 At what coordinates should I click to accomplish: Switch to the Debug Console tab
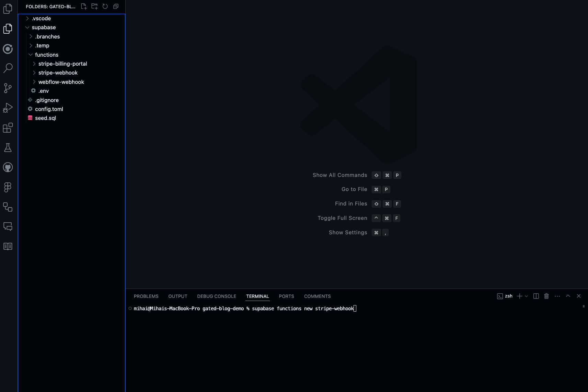pos(217,296)
